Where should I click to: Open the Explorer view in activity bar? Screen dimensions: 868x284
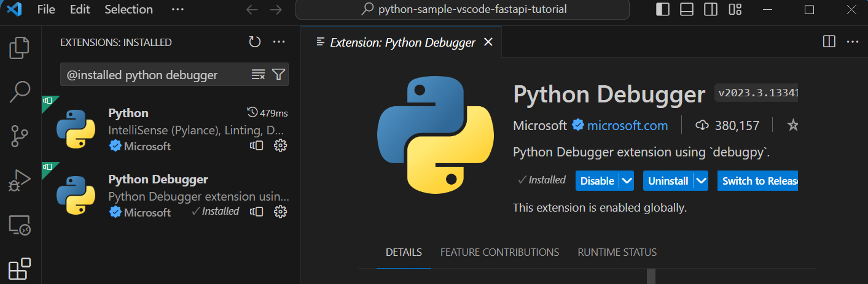(20, 48)
